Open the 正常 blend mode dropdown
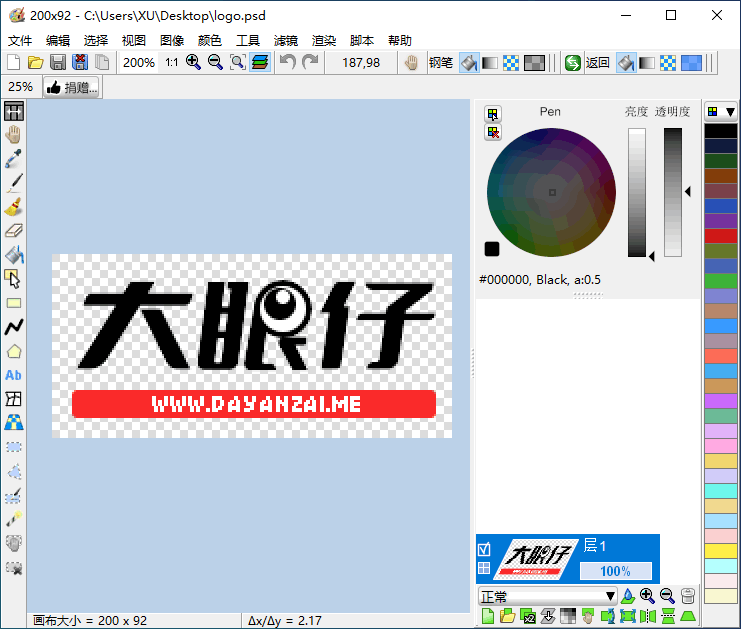741x629 pixels. coord(547,596)
